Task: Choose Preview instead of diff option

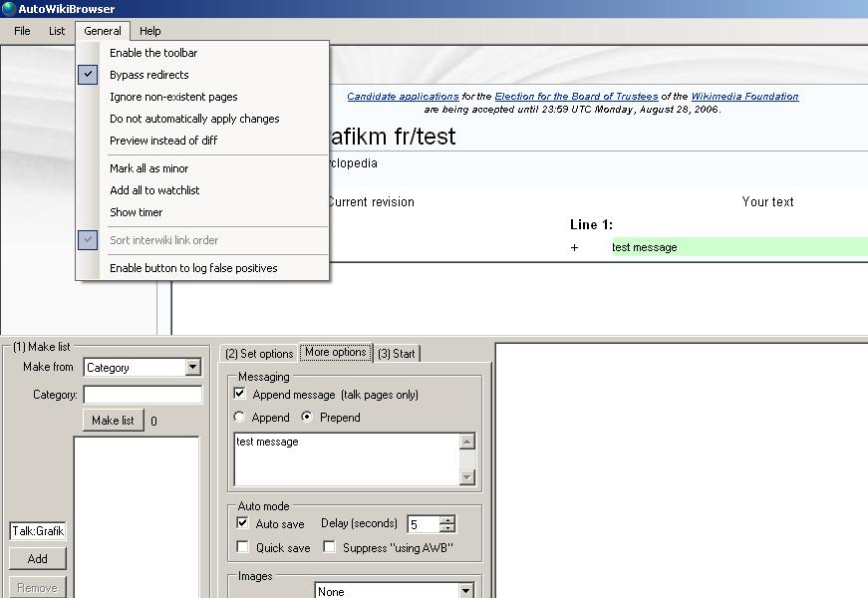Action: click(163, 141)
